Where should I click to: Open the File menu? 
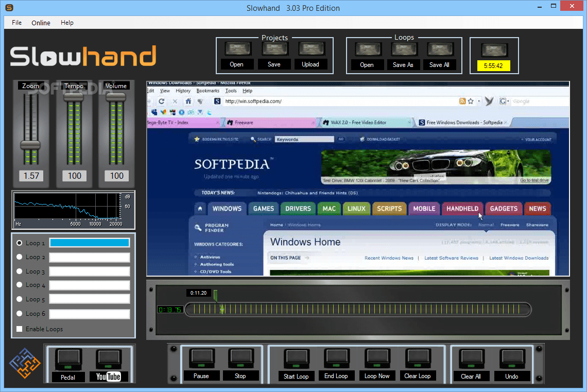tap(17, 23)
